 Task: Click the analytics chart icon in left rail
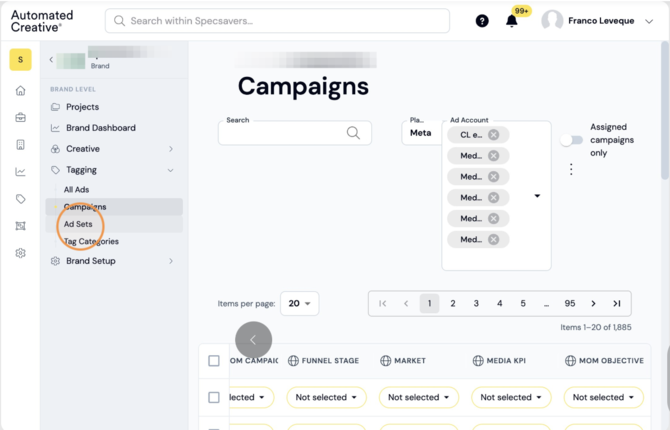coord(21,172)
